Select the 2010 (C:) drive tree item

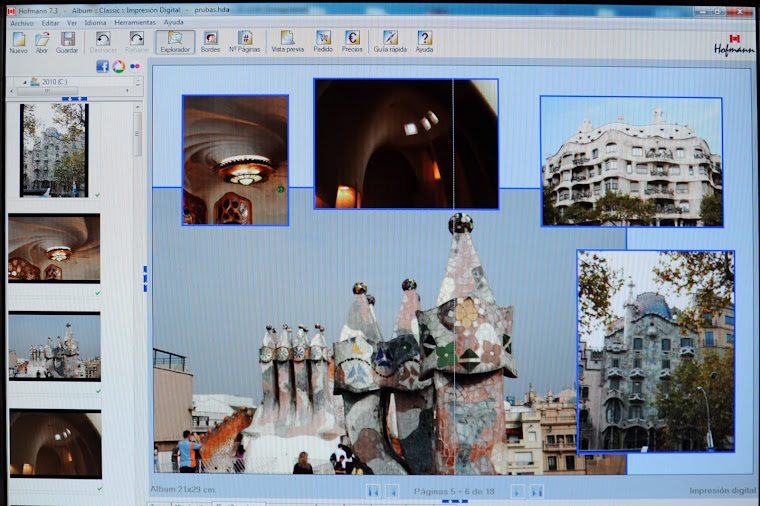(x=49, y=82)
